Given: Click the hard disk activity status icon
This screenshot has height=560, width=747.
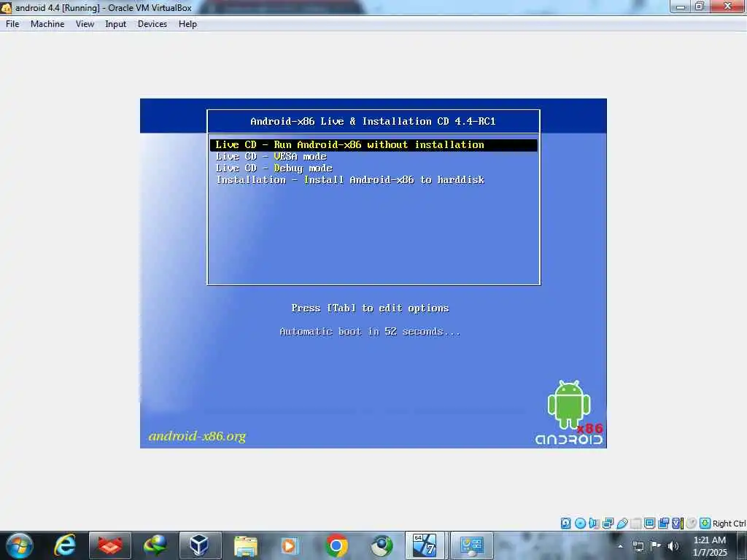Looking at the screenshot, I should (x=565, y=524).
